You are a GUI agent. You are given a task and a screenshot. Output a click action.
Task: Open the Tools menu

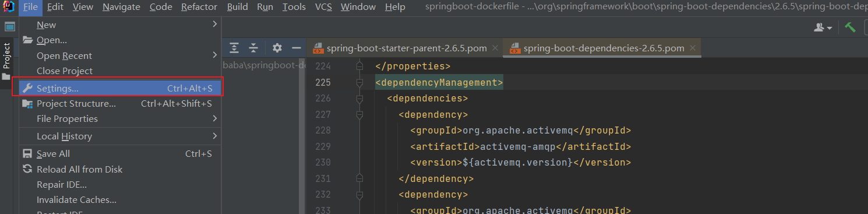pos(294,7)
